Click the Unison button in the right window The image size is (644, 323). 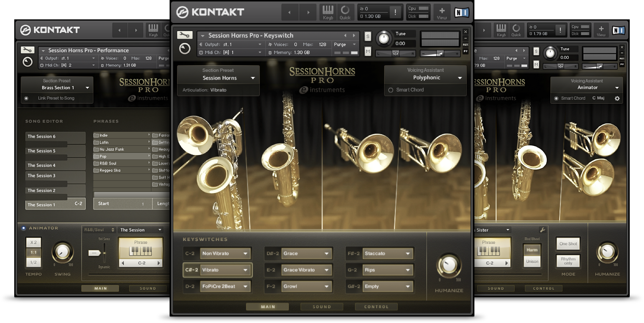(532, 261)
